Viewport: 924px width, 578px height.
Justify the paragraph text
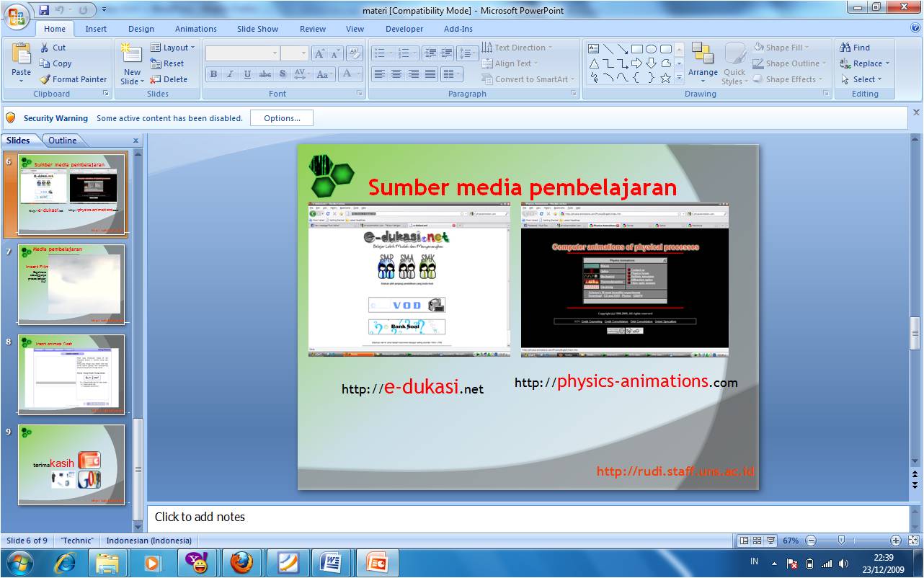(430, 74)
